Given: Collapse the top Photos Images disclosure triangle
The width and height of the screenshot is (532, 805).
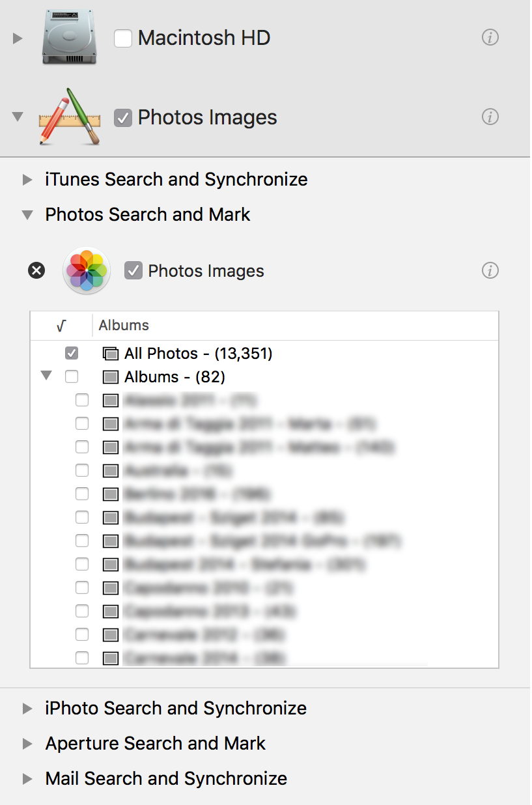Looking at the screenshot, I should coord(18,118).
